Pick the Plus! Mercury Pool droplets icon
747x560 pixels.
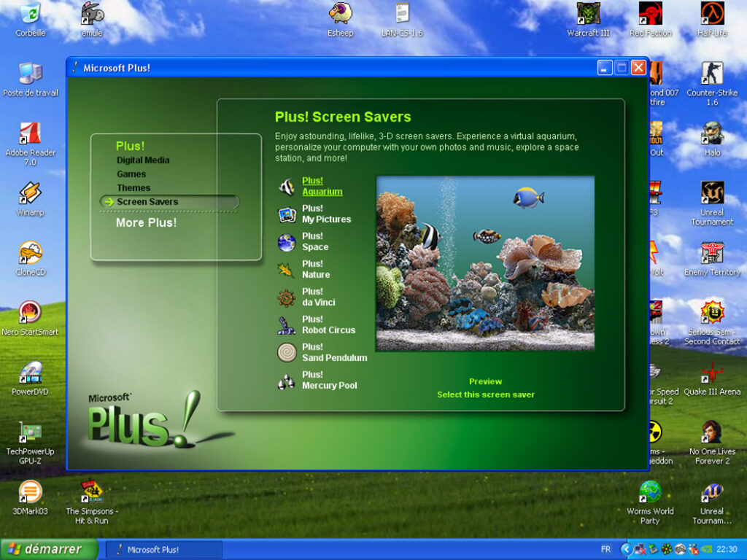[286, 381]
